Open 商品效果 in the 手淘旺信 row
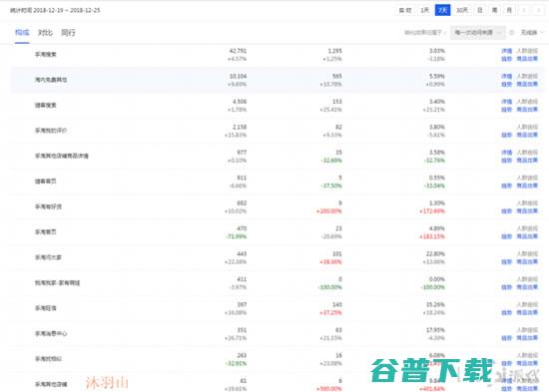The height and width of the screenshot is (392, 549). 527,312
